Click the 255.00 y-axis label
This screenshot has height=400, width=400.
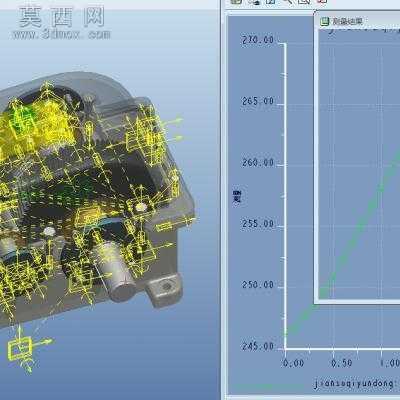(x=258, y=223)
